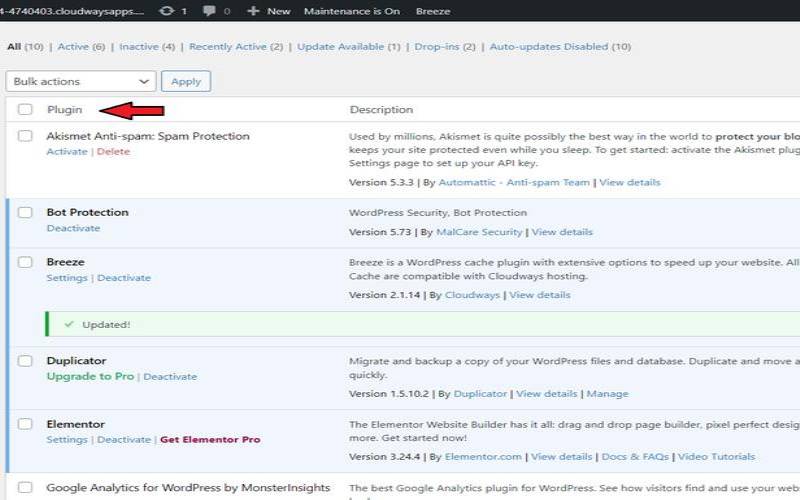Click Upgrade to Pro for Duplicator
This screenshot has height=500, width=800.
tap(91, 377)
